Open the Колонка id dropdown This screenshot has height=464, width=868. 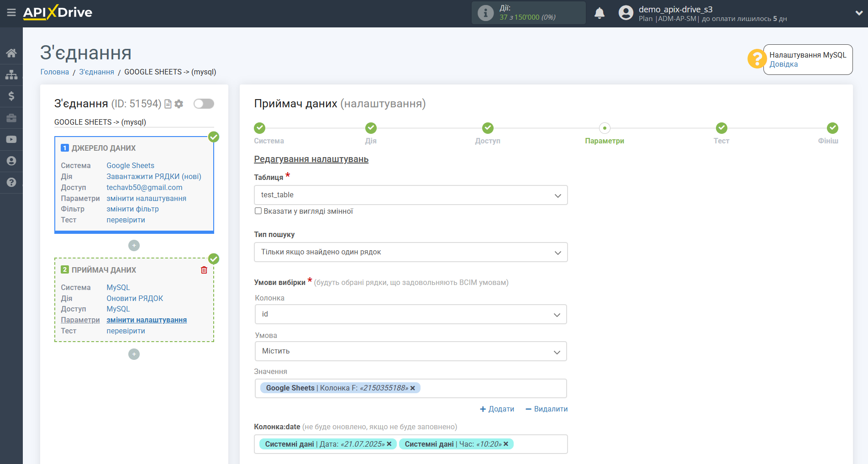(410, 314)
